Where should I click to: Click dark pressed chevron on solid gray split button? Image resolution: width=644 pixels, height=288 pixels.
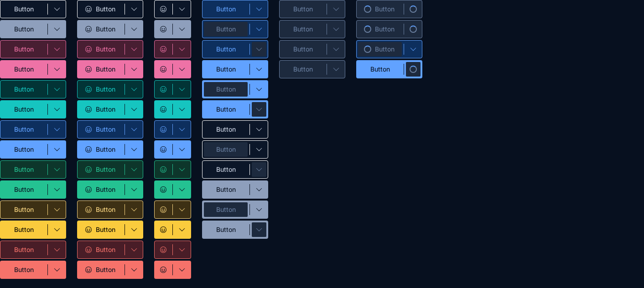(x=259, y=230)
